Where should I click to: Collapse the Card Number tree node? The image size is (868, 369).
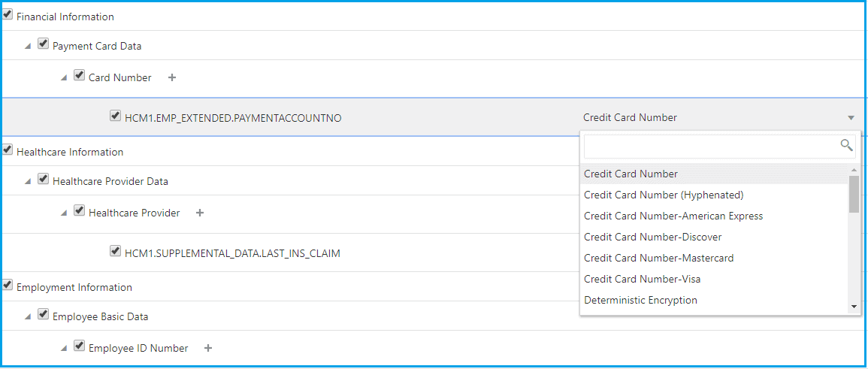pyautogui.click(x=64, y=77)
